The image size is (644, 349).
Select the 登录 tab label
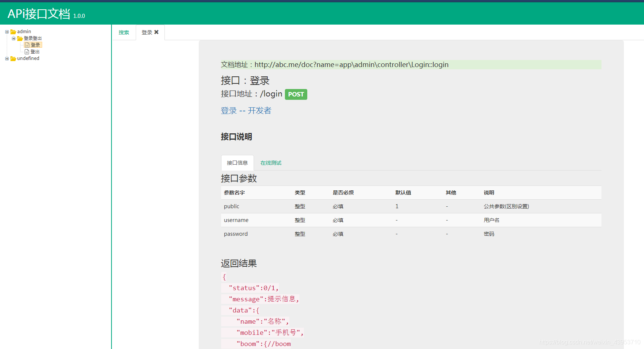tap(147, 32)
